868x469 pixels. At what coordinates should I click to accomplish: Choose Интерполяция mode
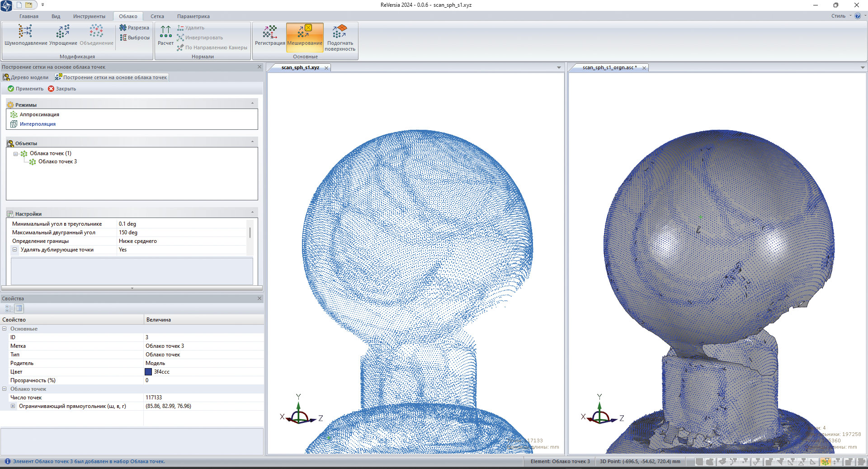(38, 124)
